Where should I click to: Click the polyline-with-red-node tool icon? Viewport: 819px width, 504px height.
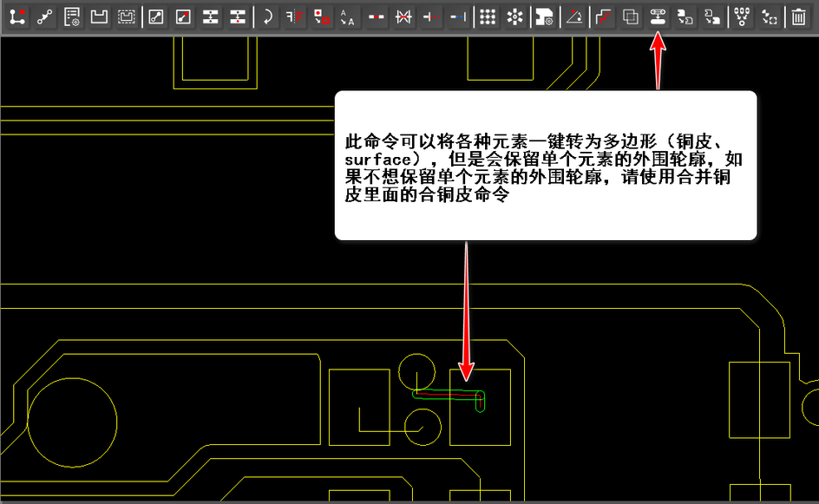pyautogui.click(x=17, y=16)
